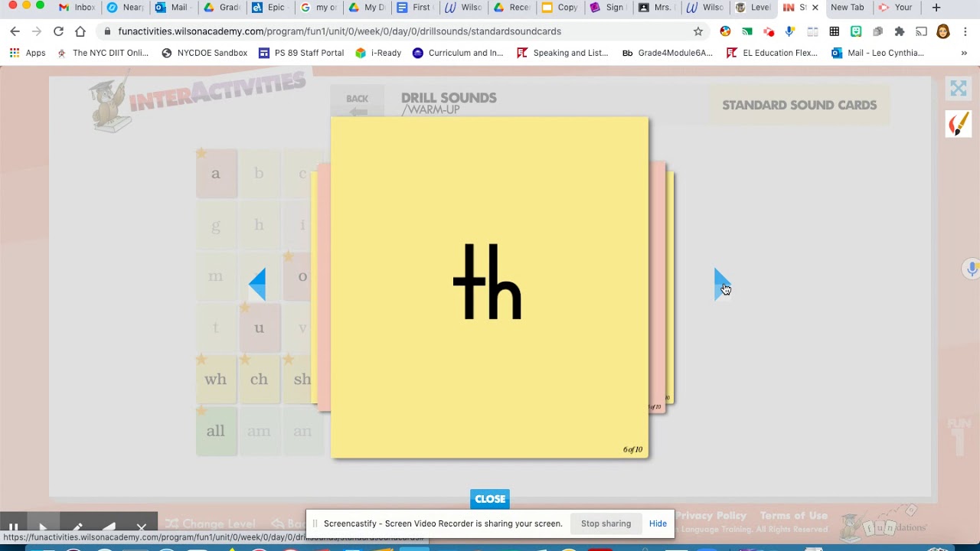Click the microphone icon on right edge
The image size is (980, 551).
pos(972,269)
